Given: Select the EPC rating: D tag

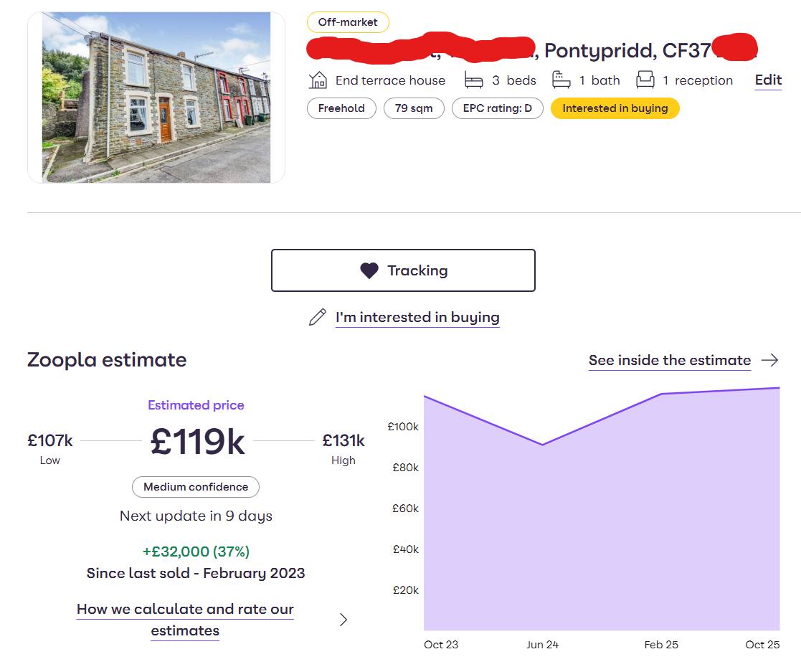Looking at the screenshot, I should (497, 108).
